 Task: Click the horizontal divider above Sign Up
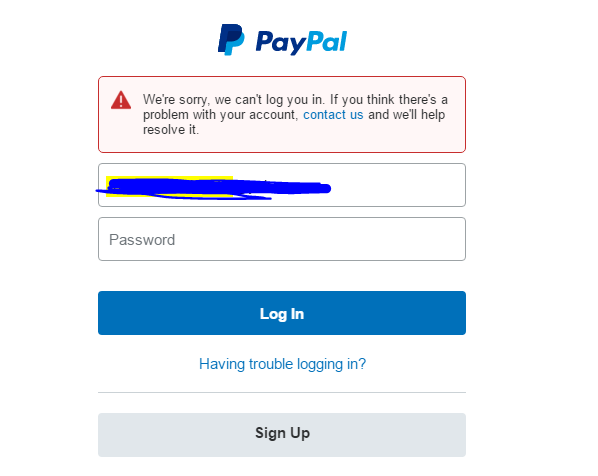point(282,392)
